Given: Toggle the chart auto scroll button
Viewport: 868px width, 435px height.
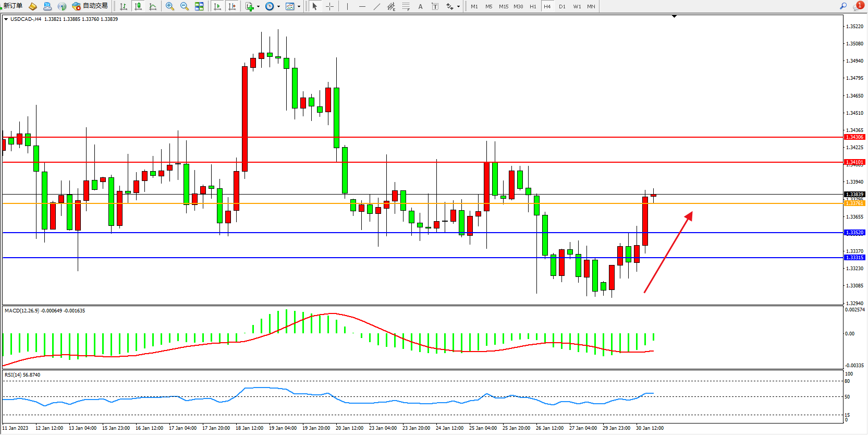Looking at the screenshot, I should (217, 6).
